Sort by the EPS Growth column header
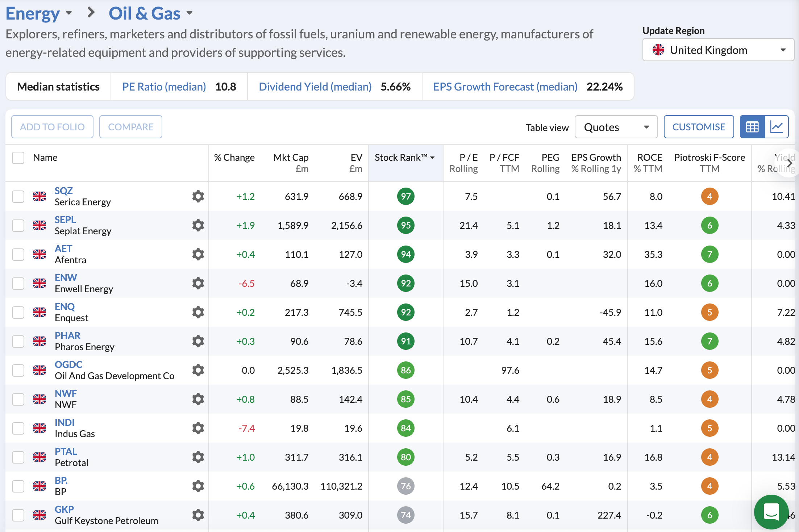799x532 pixels. (x=596, y=163)
